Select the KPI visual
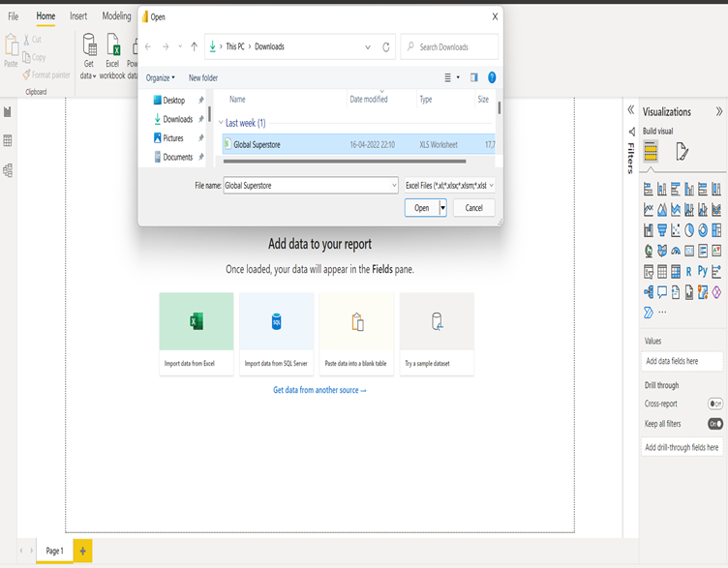 coord(716,251)
